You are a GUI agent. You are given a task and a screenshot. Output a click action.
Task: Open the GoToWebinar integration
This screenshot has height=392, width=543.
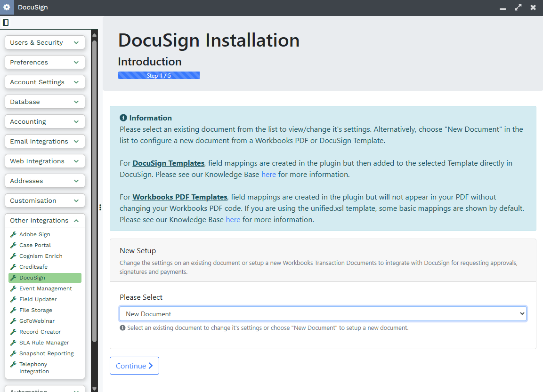(x=37, y=321)
